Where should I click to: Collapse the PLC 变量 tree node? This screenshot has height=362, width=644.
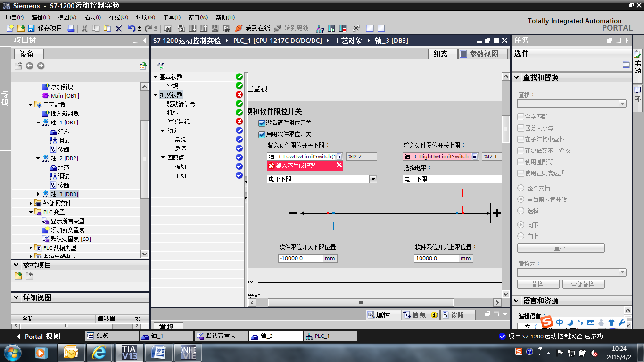click(x=31, y=212)
